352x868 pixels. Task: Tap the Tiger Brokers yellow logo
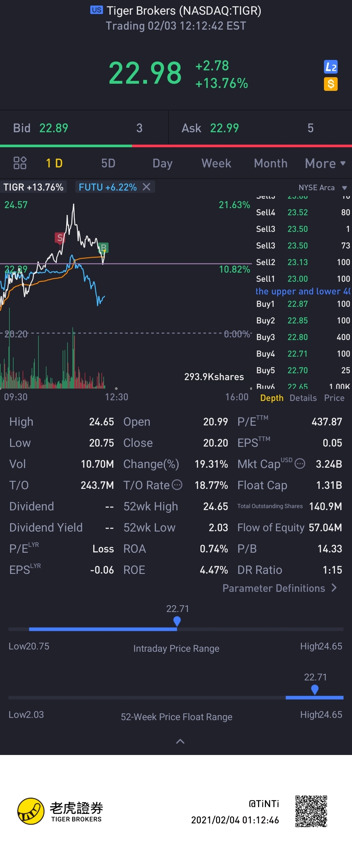click(31, 811)
